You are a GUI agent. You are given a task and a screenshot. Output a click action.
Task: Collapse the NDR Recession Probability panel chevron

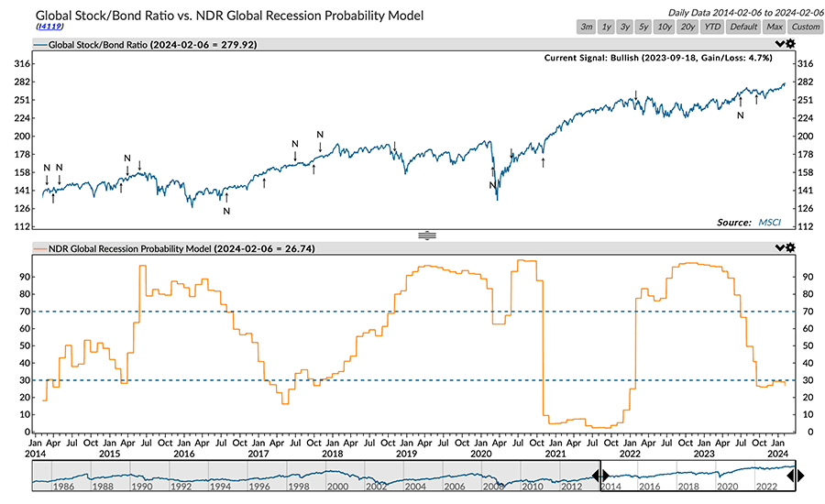[780, 248]
